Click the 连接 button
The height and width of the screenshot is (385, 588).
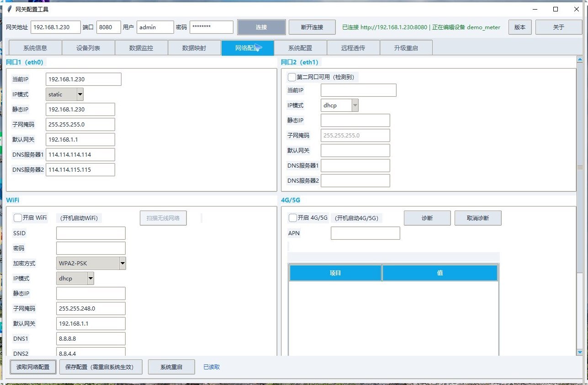(x=261, y=27)
